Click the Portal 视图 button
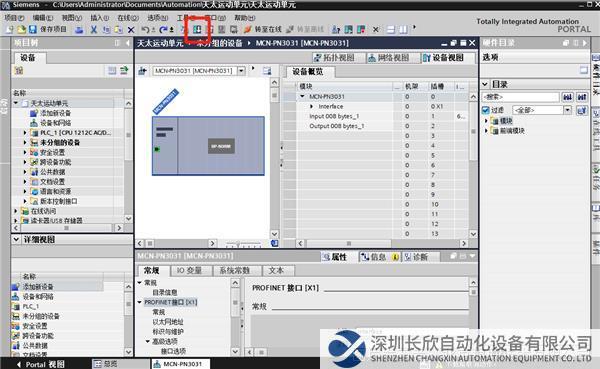Image resolution: width=600 pixels, height=369 pixels. click(x=41, y=364)
